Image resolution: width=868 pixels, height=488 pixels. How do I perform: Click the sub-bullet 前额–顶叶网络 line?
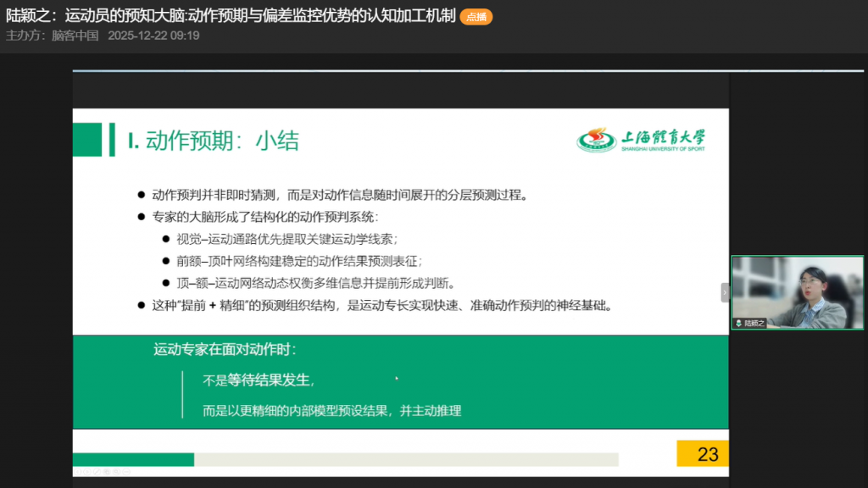click(x=298, y=260)
